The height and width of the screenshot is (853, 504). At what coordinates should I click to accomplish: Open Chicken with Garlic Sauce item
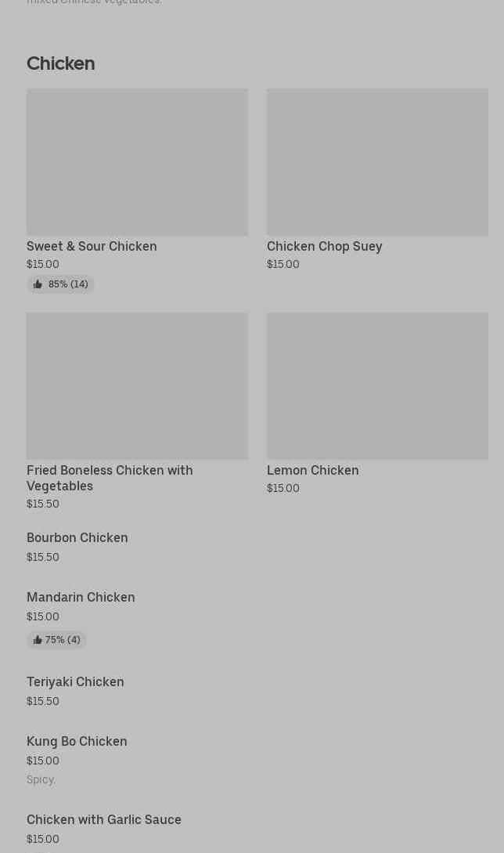click(104, 819)
